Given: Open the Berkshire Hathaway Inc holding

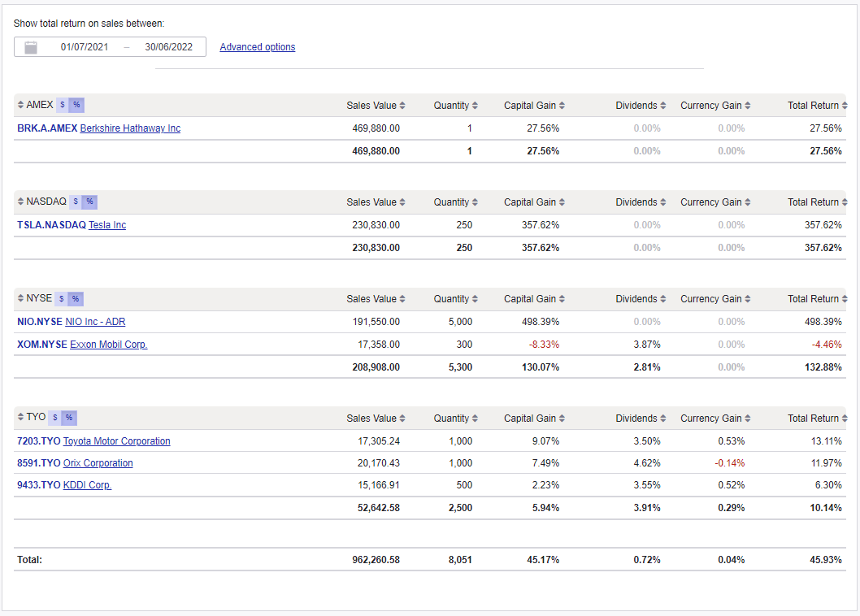Looking at the screenshot, I should [130, 128].
